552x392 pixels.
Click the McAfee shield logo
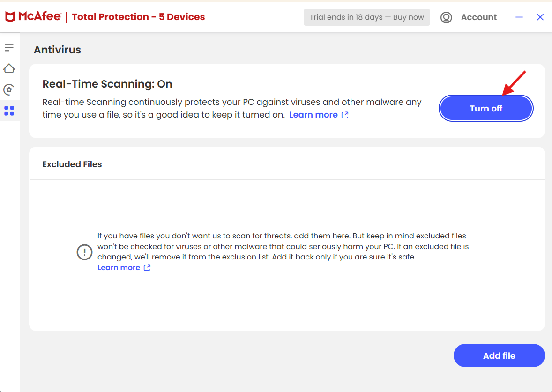pos(10,16)
